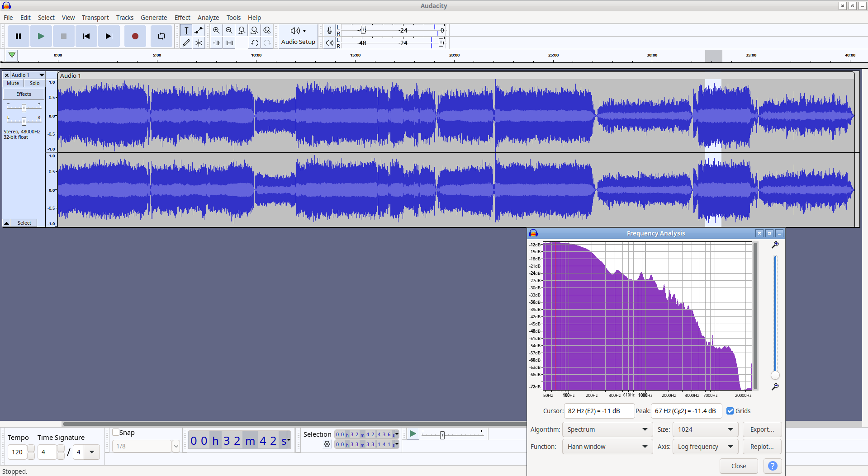Image resolution: width=868 pixels, height=476 pixels.
Task: Start playback with the main Play button
Action: tap(41, 36)
